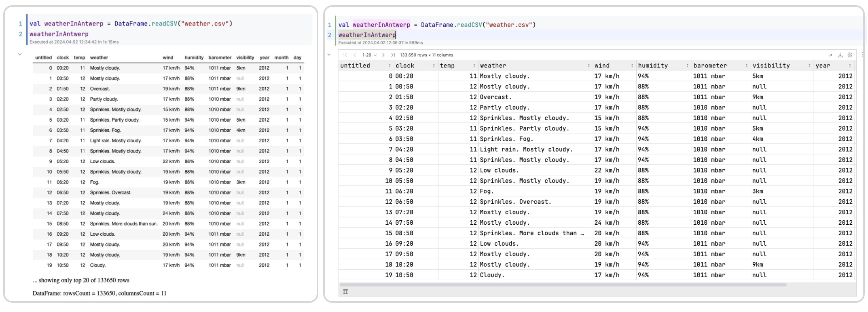This screenshot has height=312, width=868.
Task: Click "Partly cloudy." row 3 right table
Action: (x=504, y=108)
